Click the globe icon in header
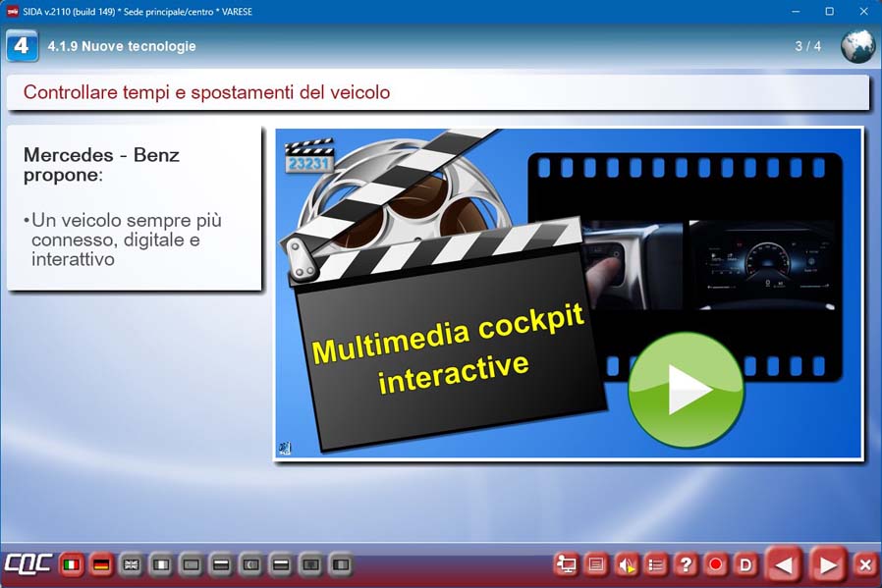882x588 pixels. point(857,46)
